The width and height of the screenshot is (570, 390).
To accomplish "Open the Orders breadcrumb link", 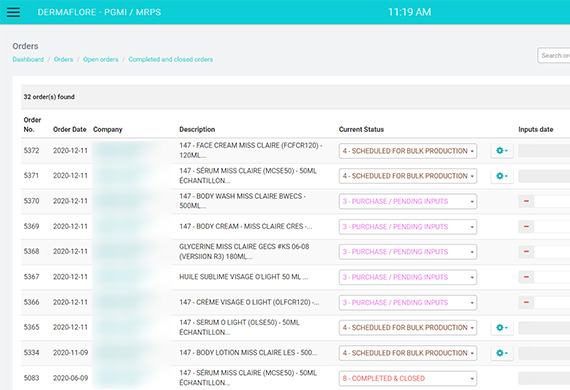I will (63, 59).
